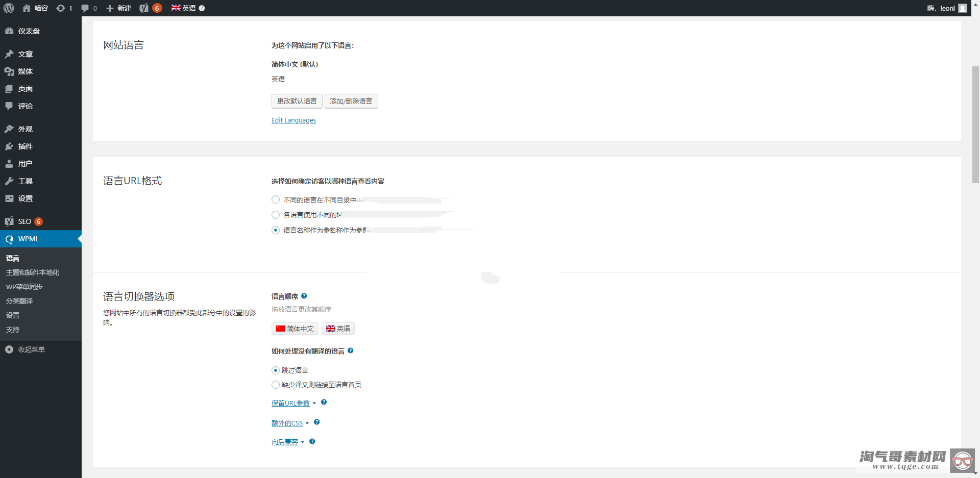Open help icon beside admin bar language
The height and width of the screenshot is (478, 980).
(202, 8)
